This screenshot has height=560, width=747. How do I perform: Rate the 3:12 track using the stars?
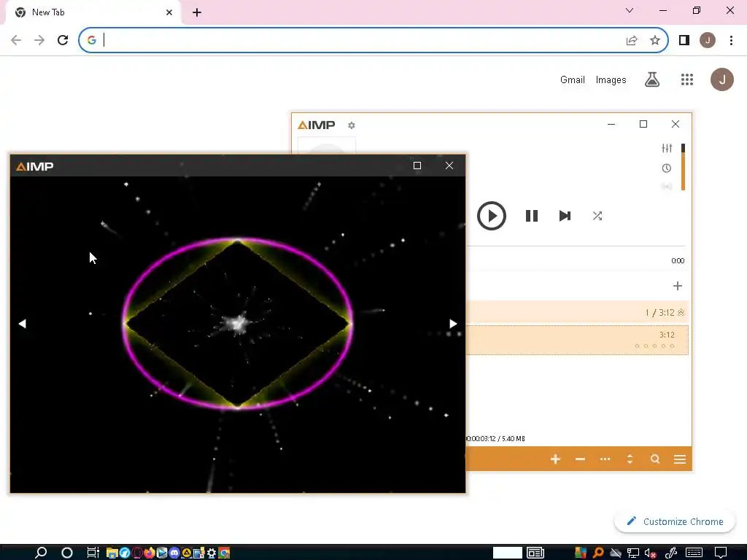(654, 346)
